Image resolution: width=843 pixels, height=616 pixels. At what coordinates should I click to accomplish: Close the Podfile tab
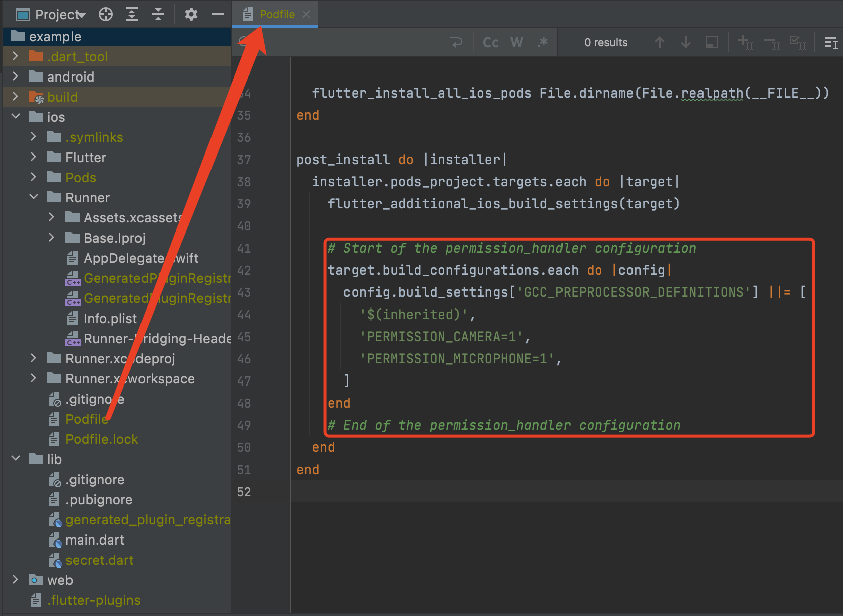click(306, 14)
